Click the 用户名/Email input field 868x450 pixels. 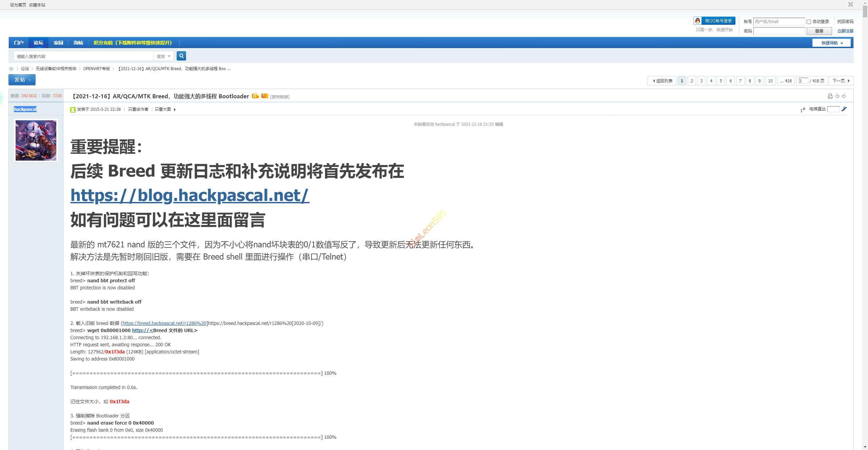[779, 22]
